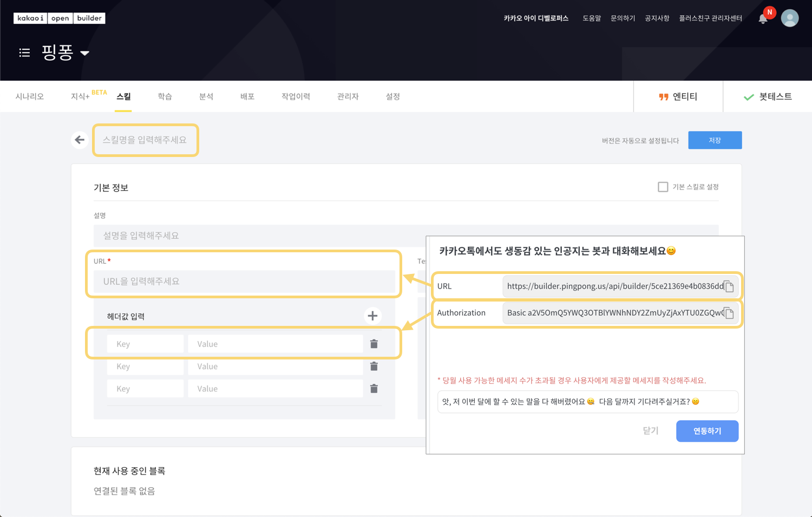Switch to the 지식+ tab
Image resolution: width=812 pixels, height=517 pixels.
pyautogui.click(x=80, y=96)
